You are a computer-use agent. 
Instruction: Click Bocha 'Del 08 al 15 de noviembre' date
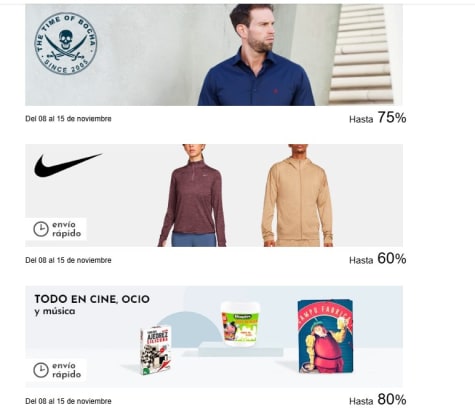[x=68, y=119]
